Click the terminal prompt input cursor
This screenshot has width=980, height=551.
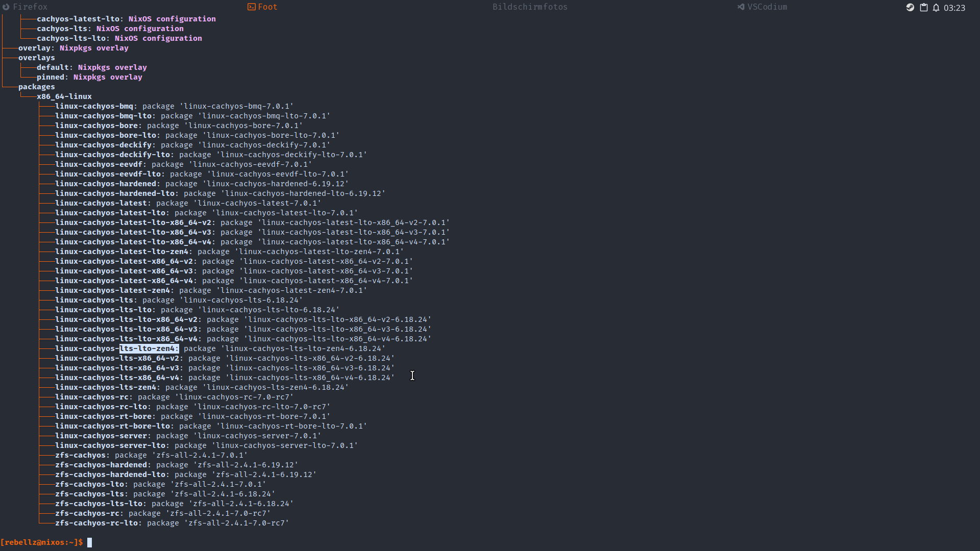pos(90,542)
